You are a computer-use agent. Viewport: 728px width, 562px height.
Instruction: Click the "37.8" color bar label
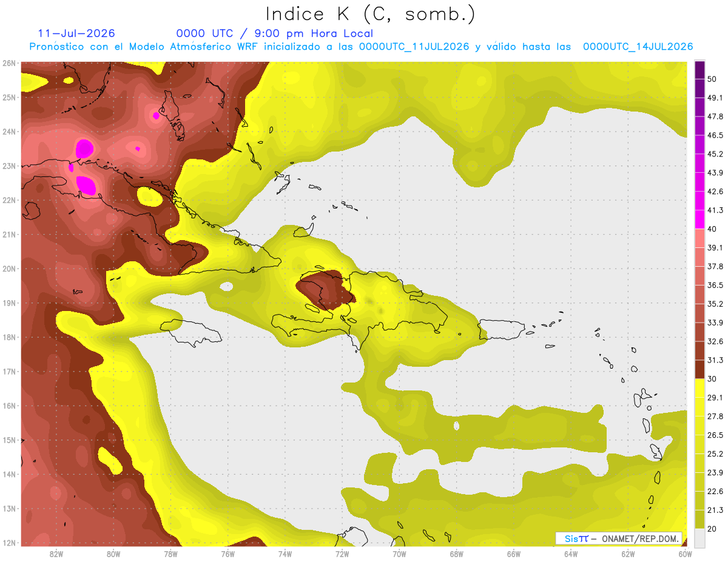[716, 266]
